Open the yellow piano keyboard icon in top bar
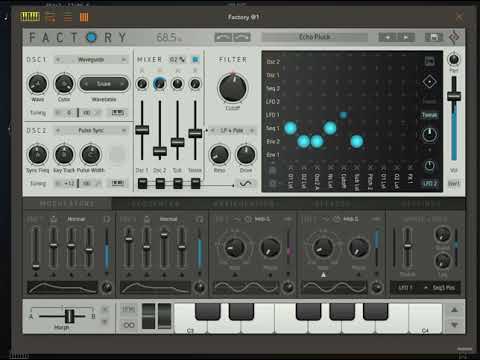 point(30,16)
